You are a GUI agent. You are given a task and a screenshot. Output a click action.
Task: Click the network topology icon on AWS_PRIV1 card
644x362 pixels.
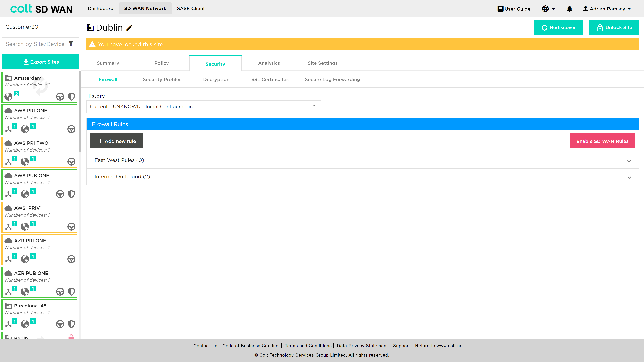tap(9, 226)
